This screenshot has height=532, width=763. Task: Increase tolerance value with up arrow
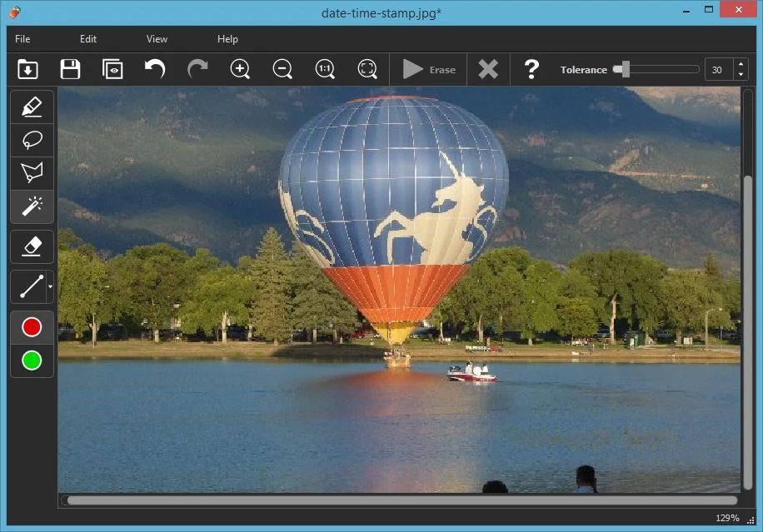point(741,65)
